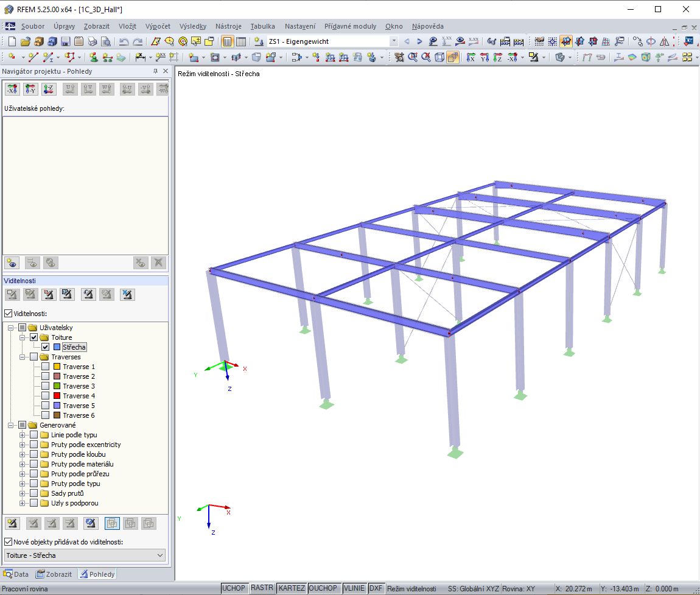
Task: Expand Linie podle typu folder
Action: (23, 435)
